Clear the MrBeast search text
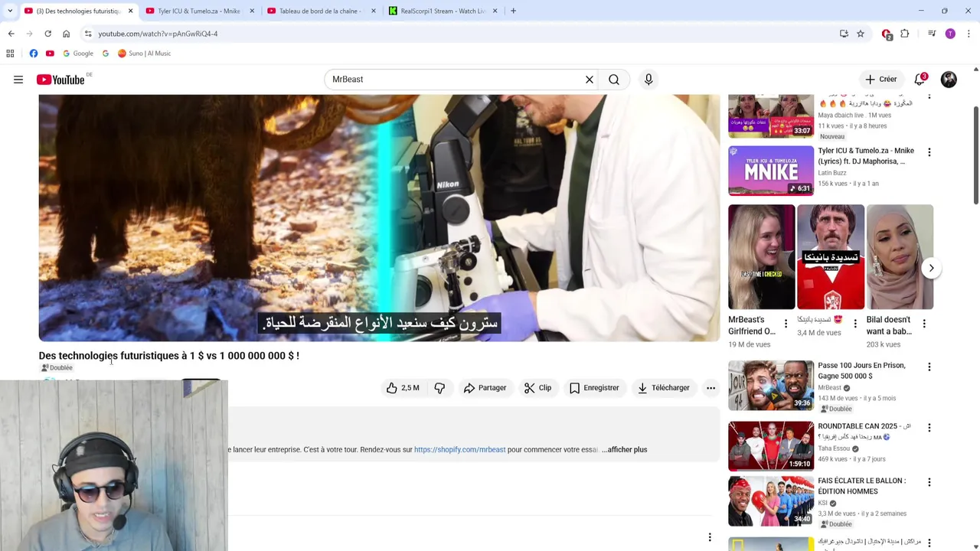This screenshot has height=551, width=980. (590, 80)
